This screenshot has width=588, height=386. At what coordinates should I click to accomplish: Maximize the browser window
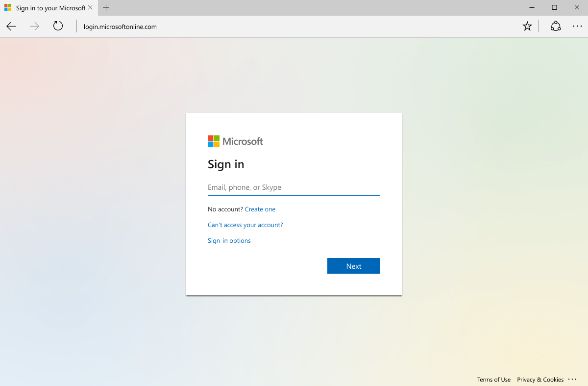554,7
